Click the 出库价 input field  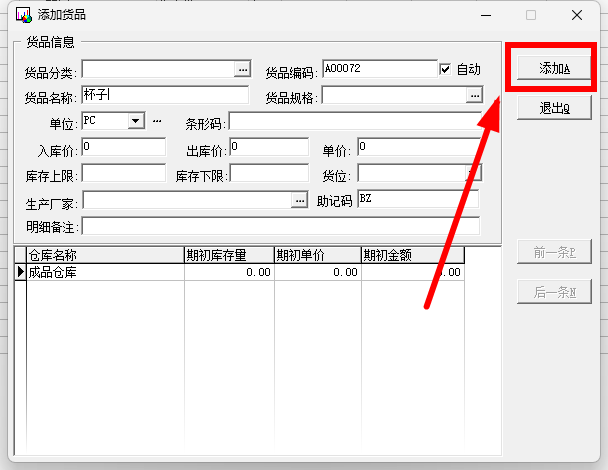point(269,147)
